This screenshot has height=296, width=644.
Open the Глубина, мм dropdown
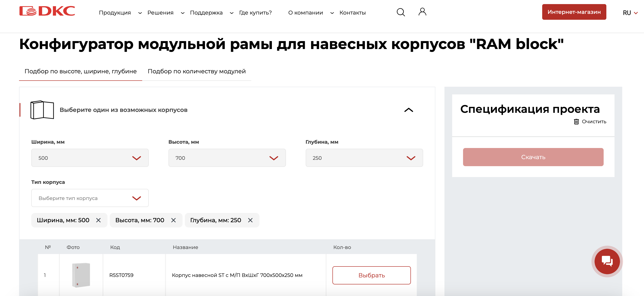[x=364, y=158]
